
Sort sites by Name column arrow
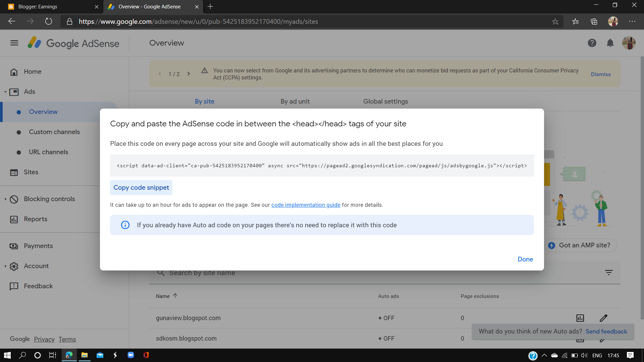tap(175, 296)
